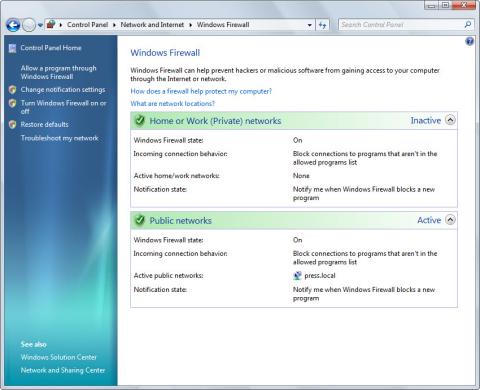Open What are network locations link

coord(173,104)
